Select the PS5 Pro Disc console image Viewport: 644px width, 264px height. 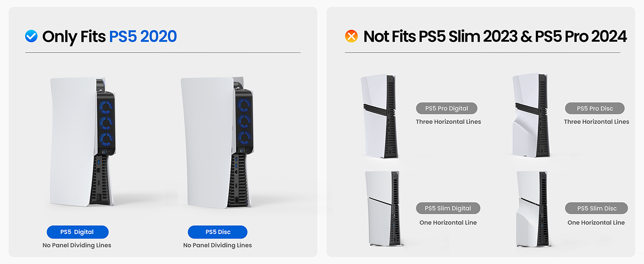pyautogui.click(x=530, y=115)
